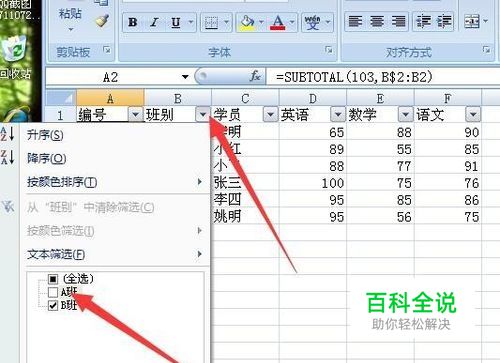Open fill color dropdown arrow
This screenshot has width=500, height=363.
(261, 22)
